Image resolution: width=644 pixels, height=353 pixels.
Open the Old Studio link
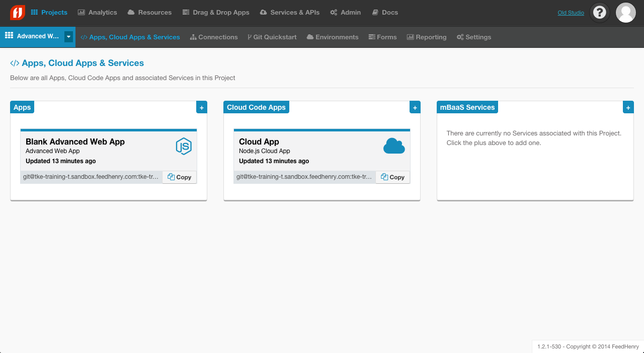[x=571, y=13]
